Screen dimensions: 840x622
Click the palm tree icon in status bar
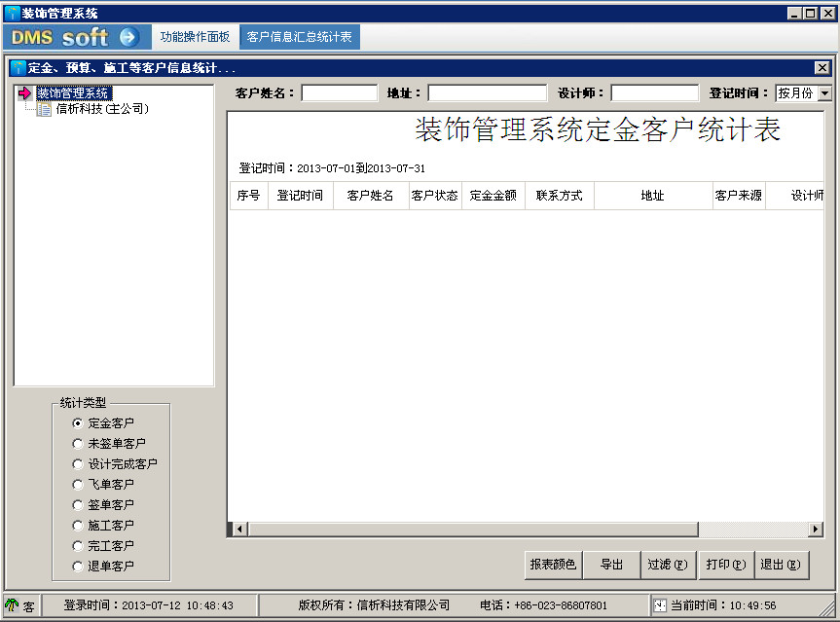(12, 605)
